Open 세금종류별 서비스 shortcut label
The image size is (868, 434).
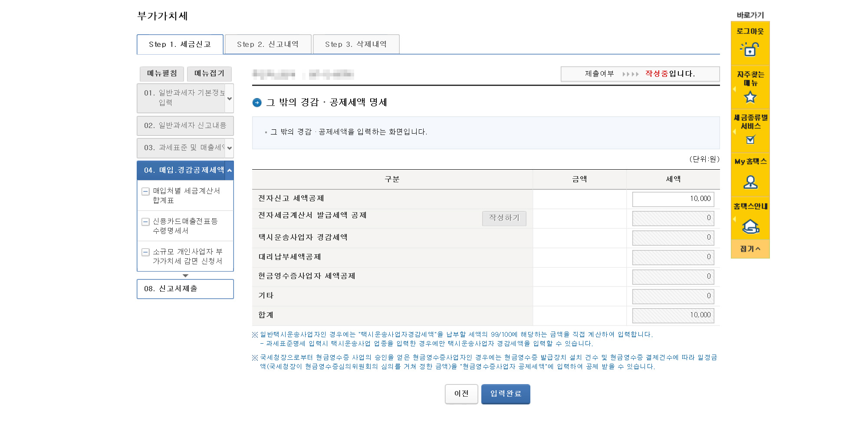coord(750,122)
